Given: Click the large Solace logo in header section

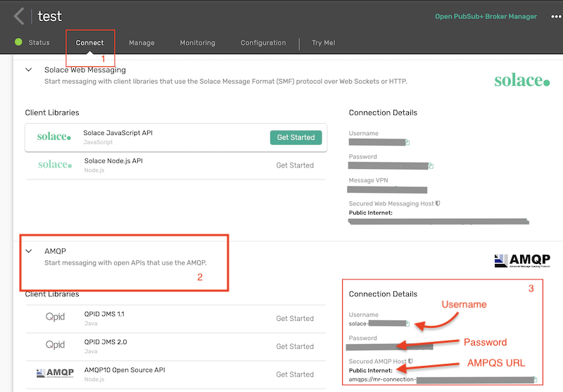Looking at the screenshot, I should pos(522,80).
